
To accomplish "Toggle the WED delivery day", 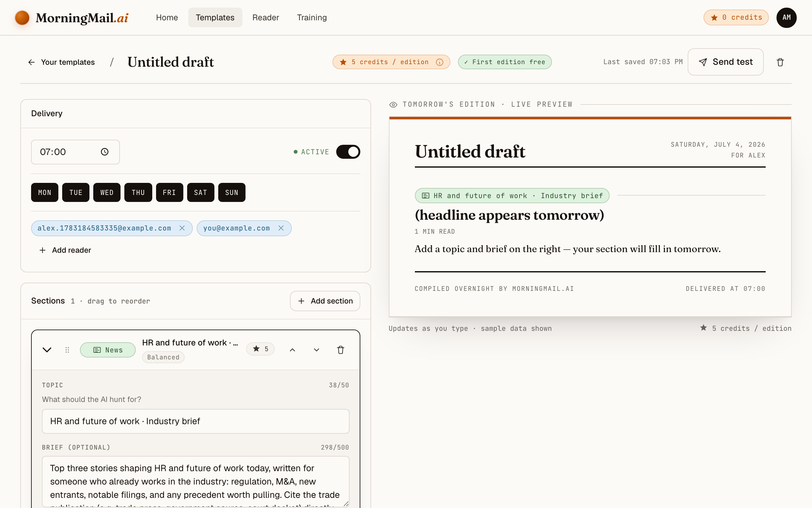I will pyautogui.click(x=107, y=192).
